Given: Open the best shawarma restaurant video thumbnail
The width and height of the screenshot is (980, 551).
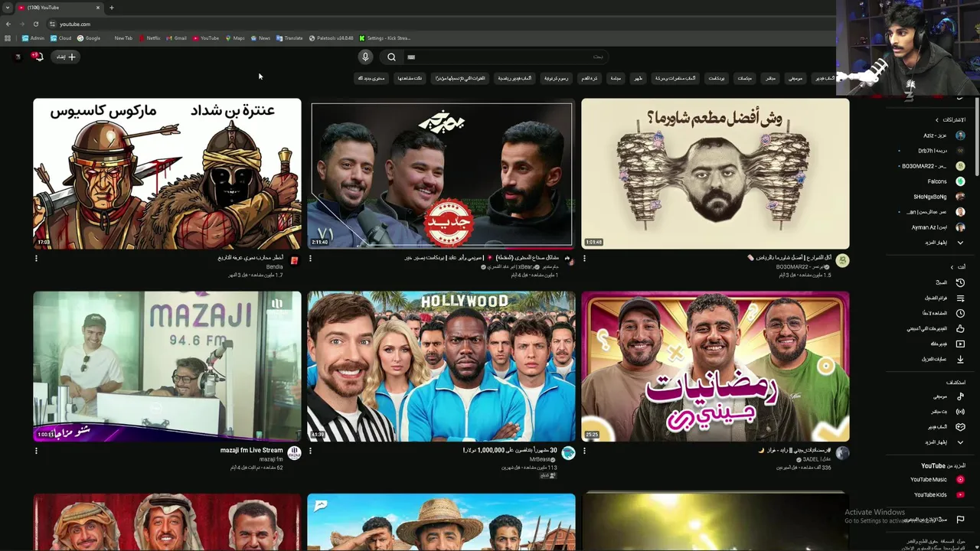Looking at the screenshot, I should coord(715,173).
